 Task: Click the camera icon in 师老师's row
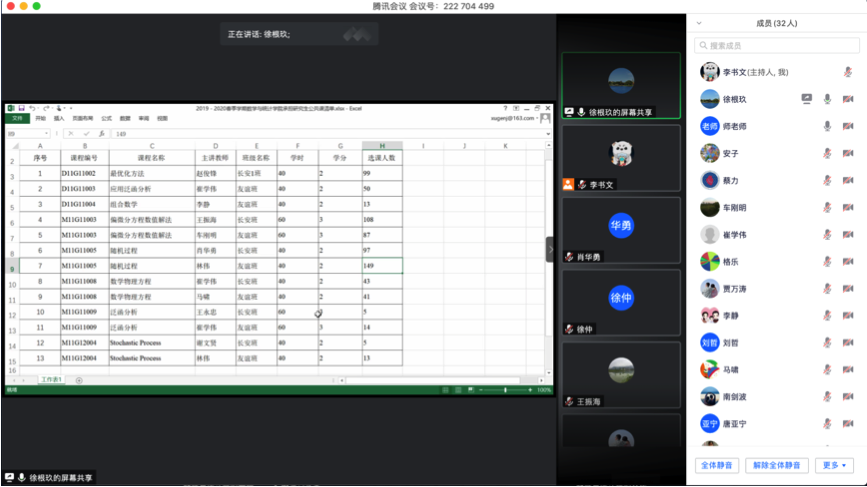tap(848, 126)
